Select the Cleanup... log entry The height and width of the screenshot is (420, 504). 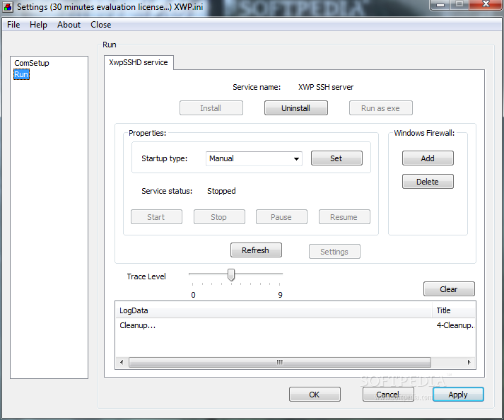138,325
